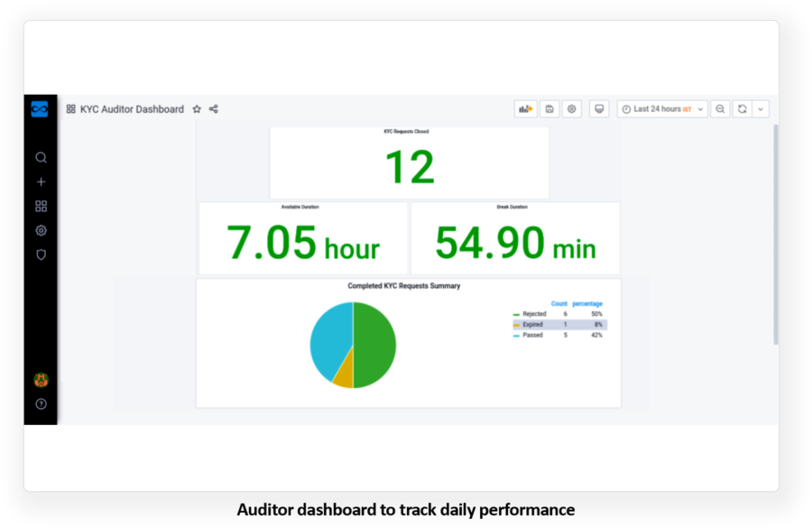Toggle the Expired series in the legend
This screenshot has height=528, width=812.
[533, 324]
